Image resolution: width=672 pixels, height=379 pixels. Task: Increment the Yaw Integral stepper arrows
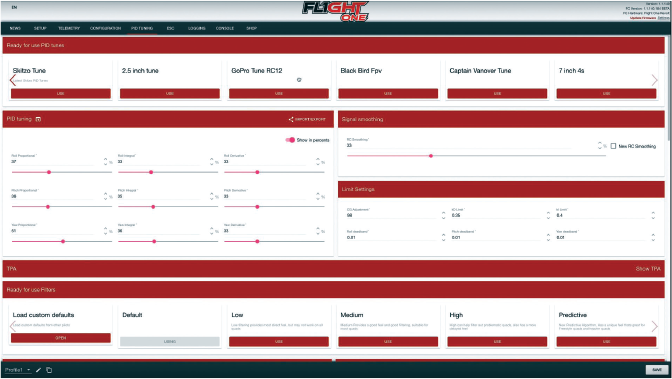click(211, 229)
